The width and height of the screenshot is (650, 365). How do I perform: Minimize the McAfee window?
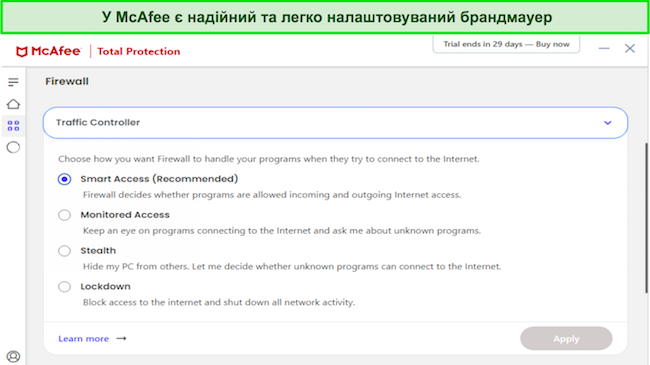click(604, 49)
